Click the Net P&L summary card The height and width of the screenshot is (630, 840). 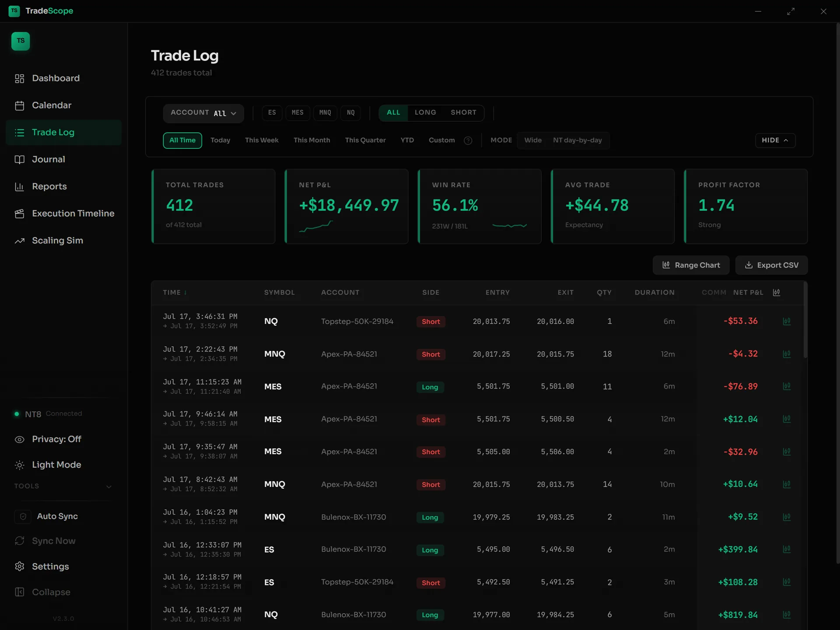[346, 206]
